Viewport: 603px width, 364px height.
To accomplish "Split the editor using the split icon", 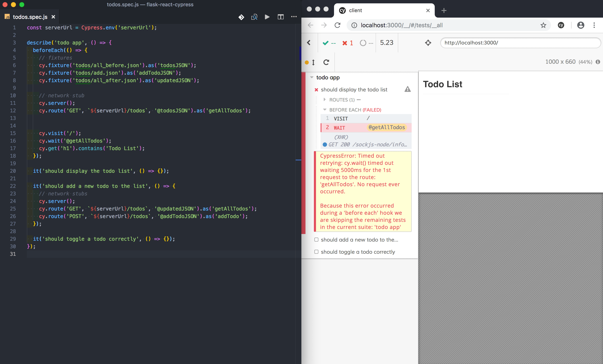I will tap(281, 17).
